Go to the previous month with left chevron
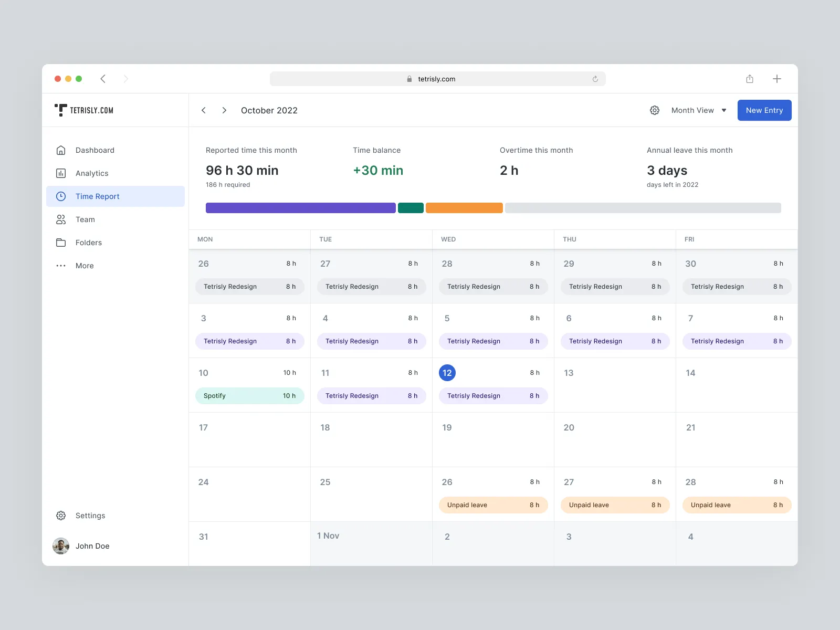Image resolution: width=840 pixels, height=630 pixels. 204,110
